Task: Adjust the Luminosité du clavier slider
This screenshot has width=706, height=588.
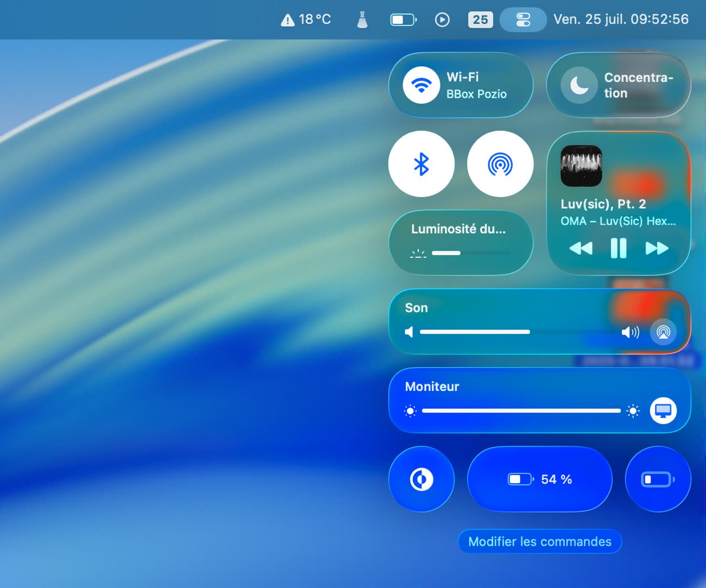Action: [x=471, y=253]
